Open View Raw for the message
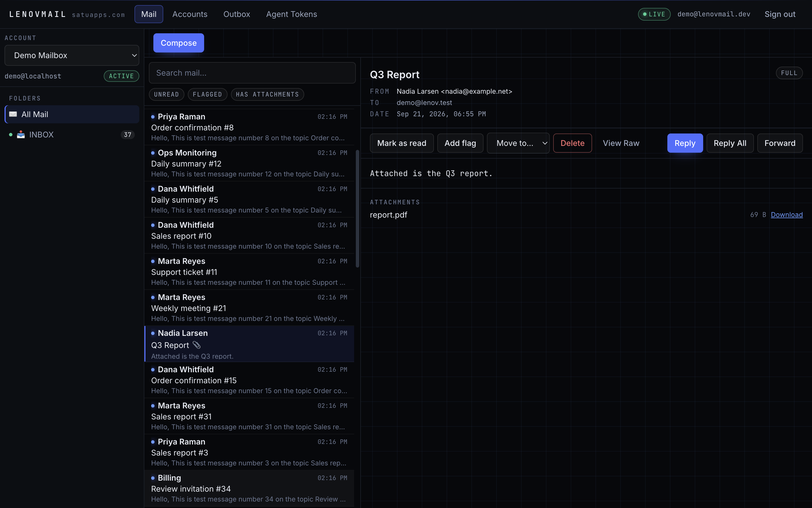Image resolution: width=812 pixels, height=508 pixels. (621, 143)
